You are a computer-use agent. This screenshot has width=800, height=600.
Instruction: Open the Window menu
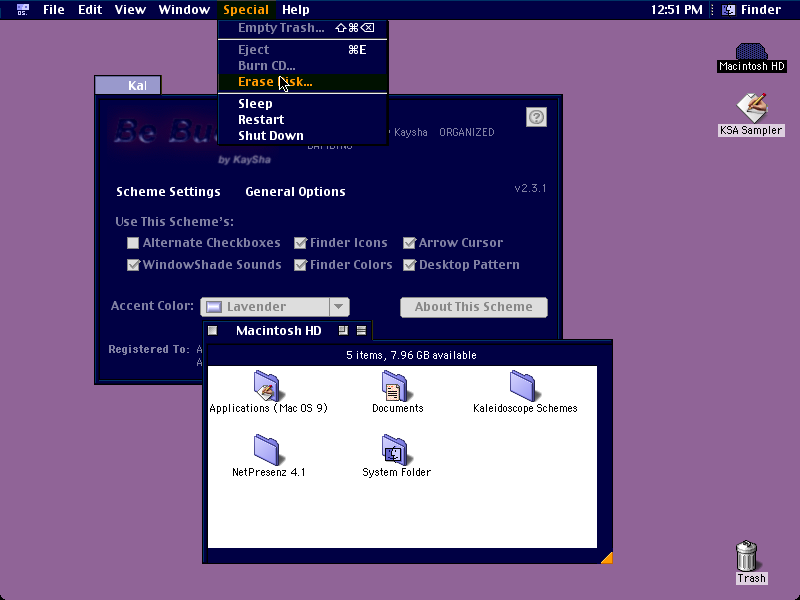[184, 10]
